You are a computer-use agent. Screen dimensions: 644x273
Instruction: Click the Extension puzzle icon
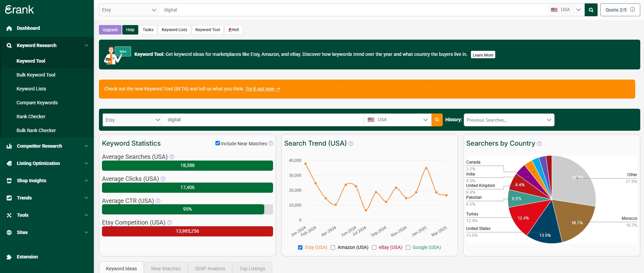(x=9, y=257)
